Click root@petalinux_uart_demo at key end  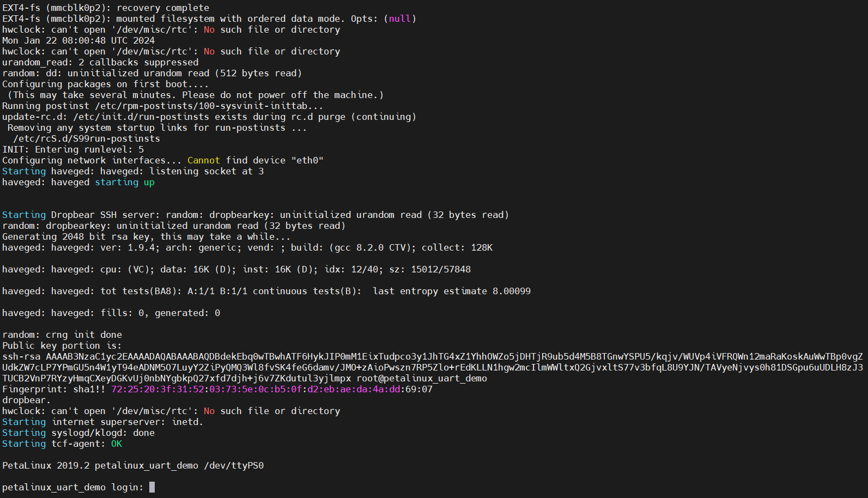tap(422, 378)
